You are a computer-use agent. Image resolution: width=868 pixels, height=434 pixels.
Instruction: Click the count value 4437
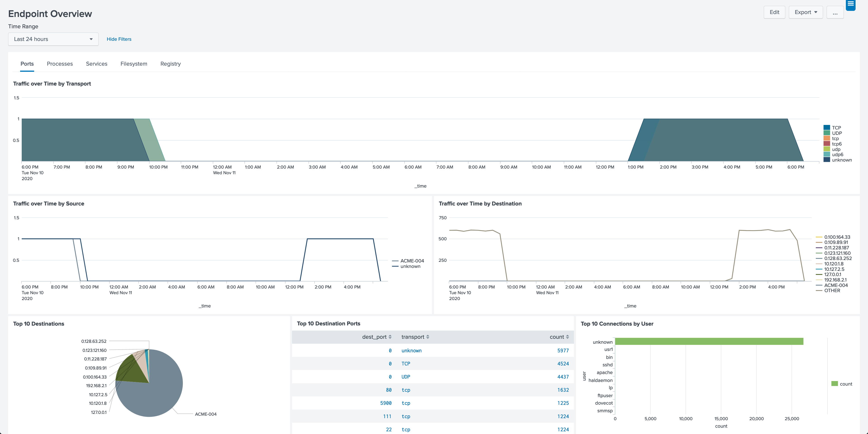[x=563, y=377]
